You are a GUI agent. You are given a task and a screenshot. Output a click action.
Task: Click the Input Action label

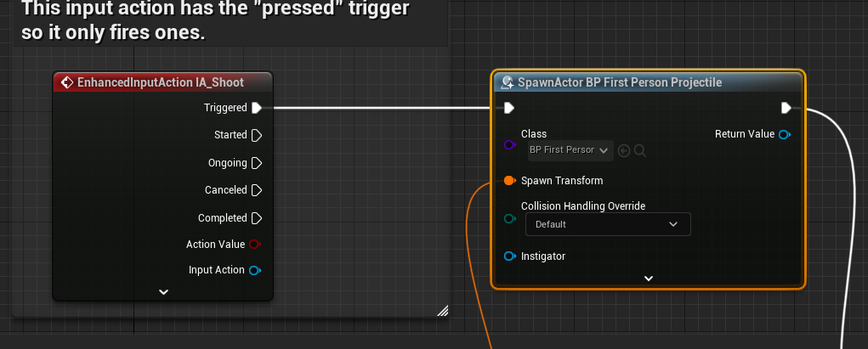point(217,270)
